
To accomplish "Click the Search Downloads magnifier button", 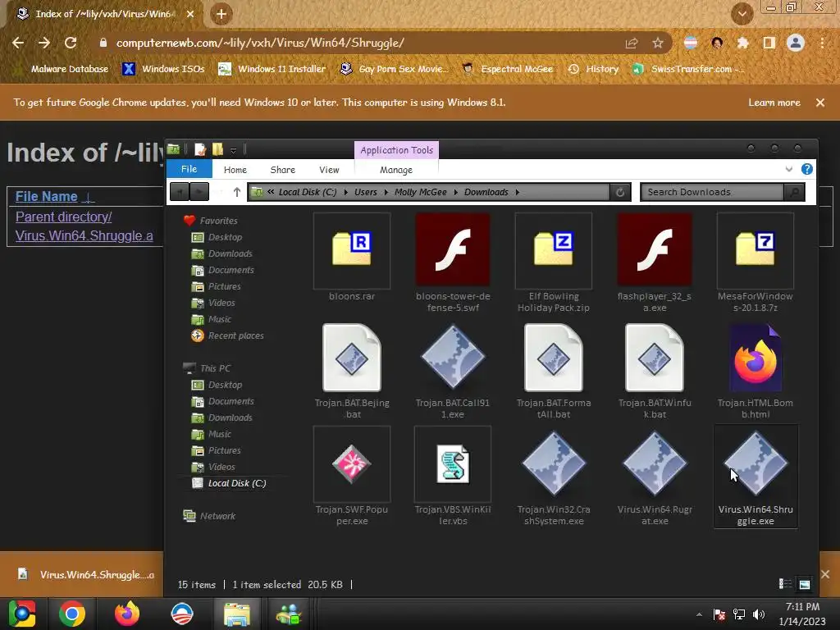I will [x=794, y=192].
